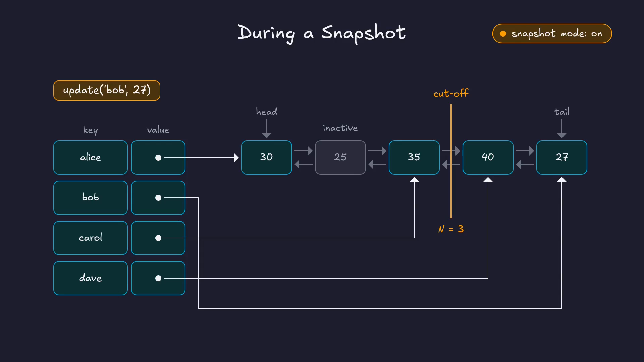Click the inactive node with value 25

coord(340,158)
